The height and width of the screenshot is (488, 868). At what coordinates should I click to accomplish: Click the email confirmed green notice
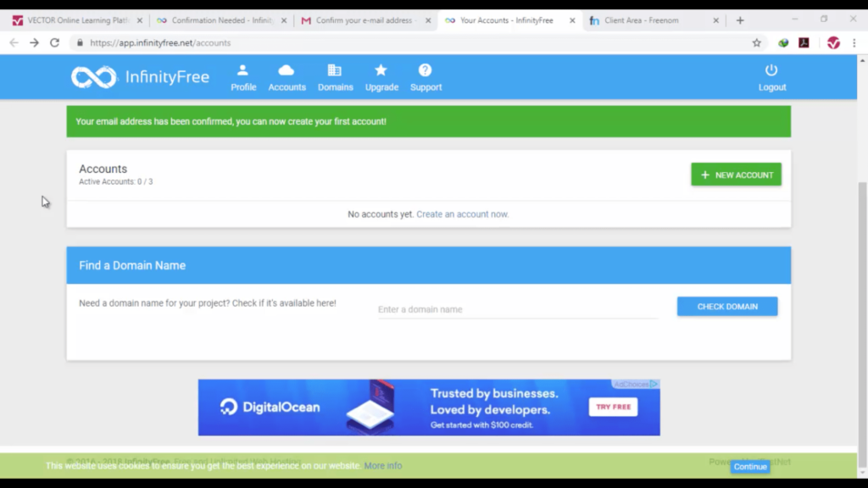tap(428, 122)
